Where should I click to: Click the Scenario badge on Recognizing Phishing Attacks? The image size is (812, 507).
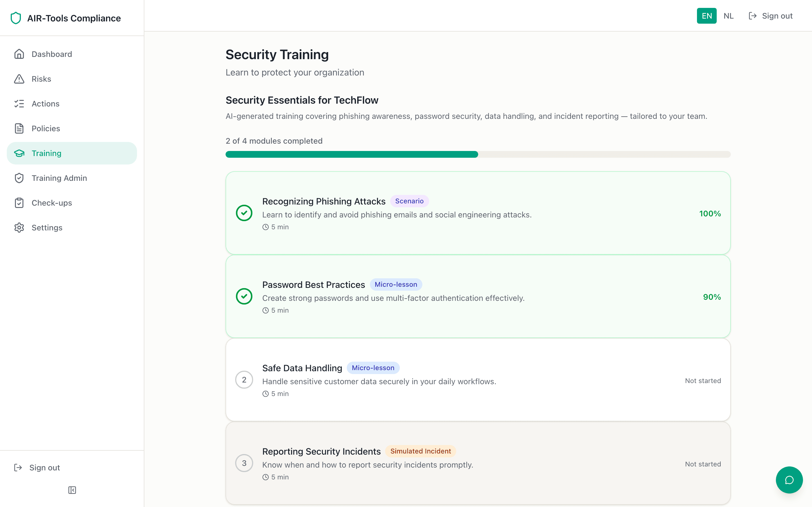tap(409, 201)
